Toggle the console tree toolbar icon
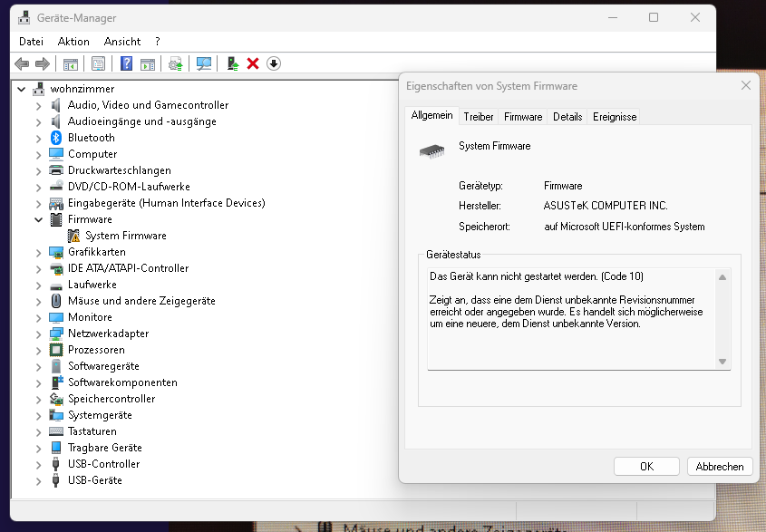Screen dimensions: 766x532 click(71, 63)
